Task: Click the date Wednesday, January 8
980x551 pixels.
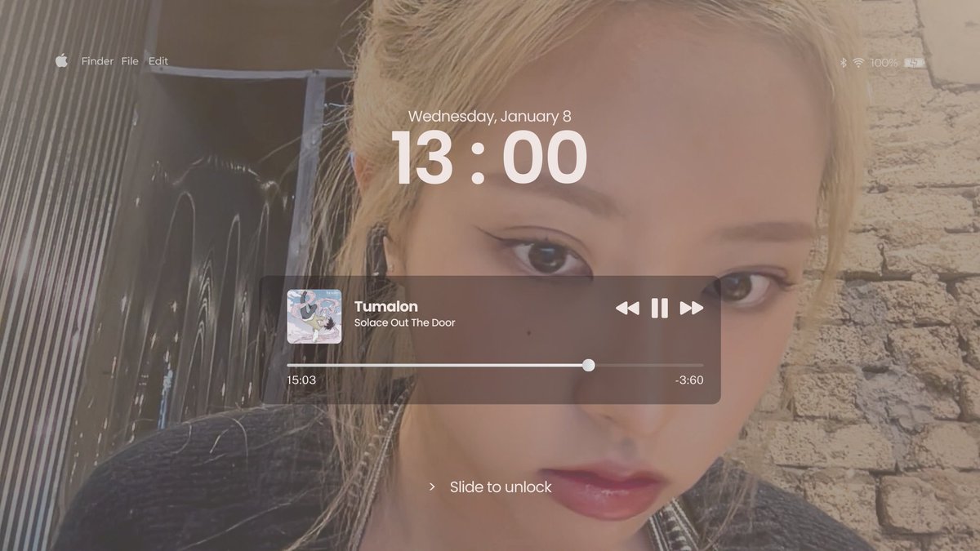Action: pyautogui.click(x=490, y=116)
